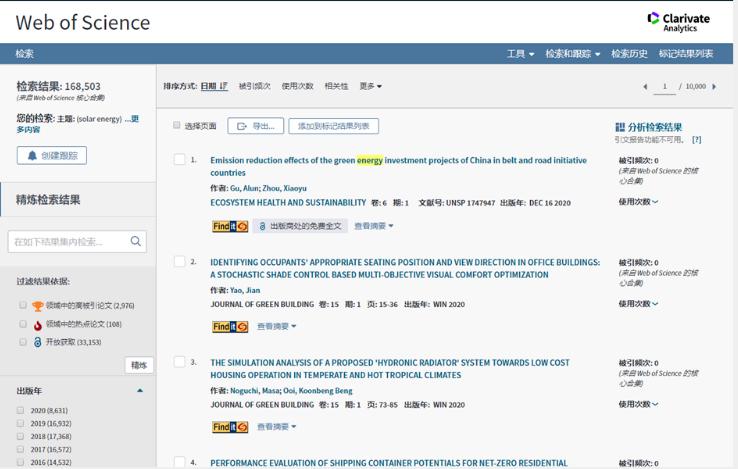Viewport: 738px width, 469px height.
Task: Click 检索 in the blue navigation bar
Action: [x=24, y=54]
